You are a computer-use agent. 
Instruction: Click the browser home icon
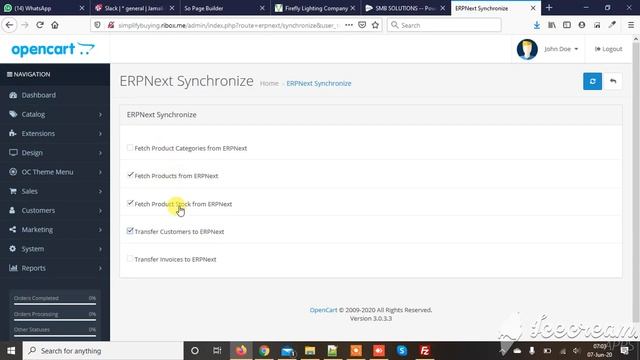tap(55, 25)
